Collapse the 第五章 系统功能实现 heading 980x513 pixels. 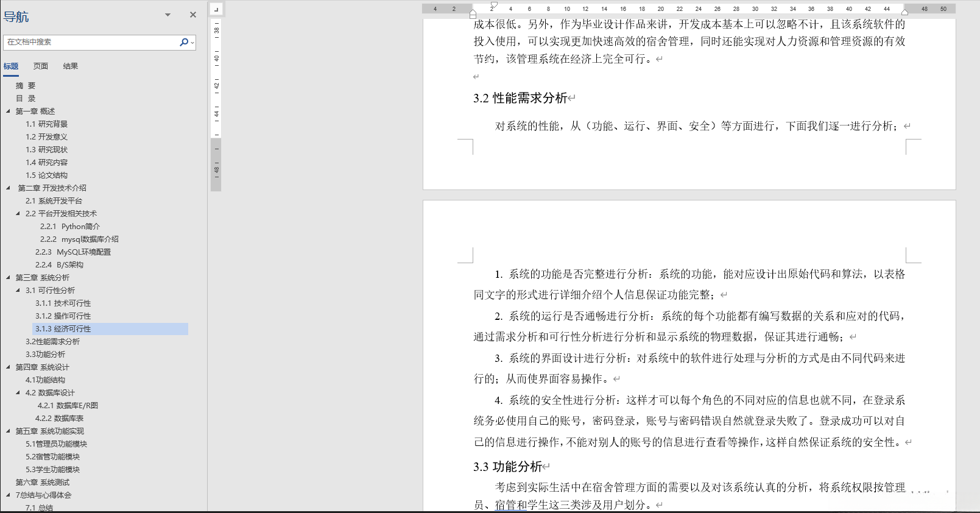[8, 431]
